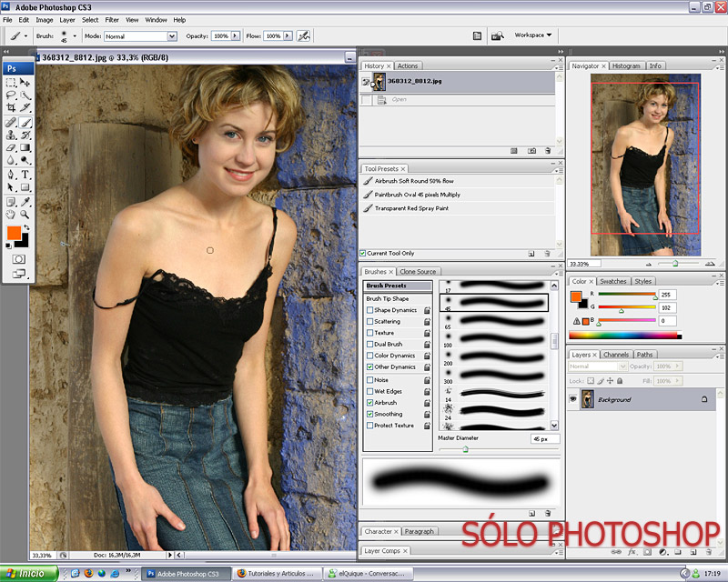The image size is (728, 582).
Task: Click the orange foreground color swatch in toolbox
Action: (x=14, y=234)
